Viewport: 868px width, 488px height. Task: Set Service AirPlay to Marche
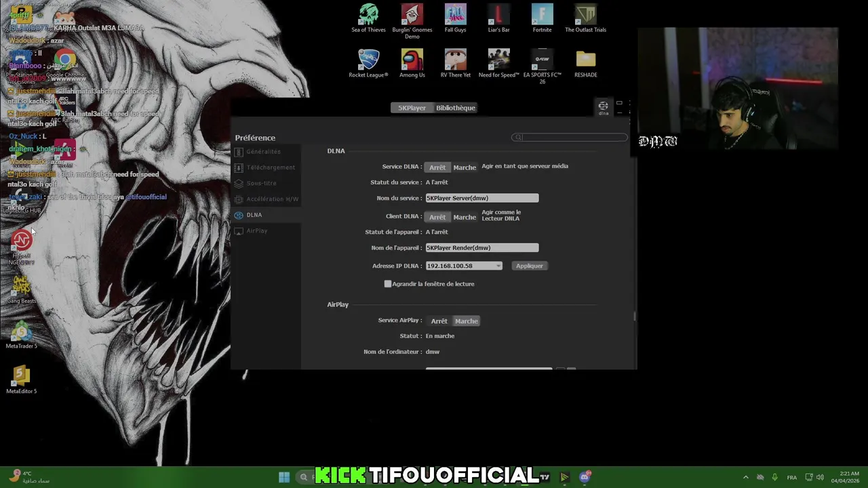[467, 321]
